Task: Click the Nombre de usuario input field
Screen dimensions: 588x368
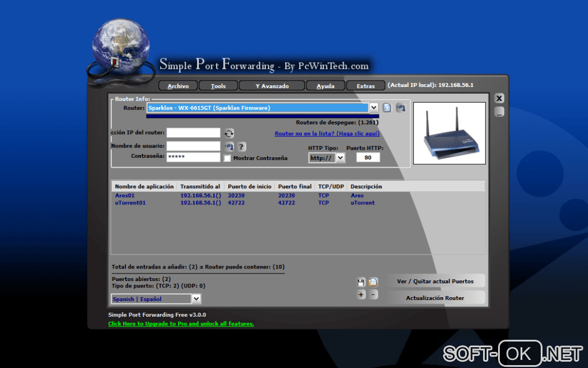Action: (x=193, y=146)
